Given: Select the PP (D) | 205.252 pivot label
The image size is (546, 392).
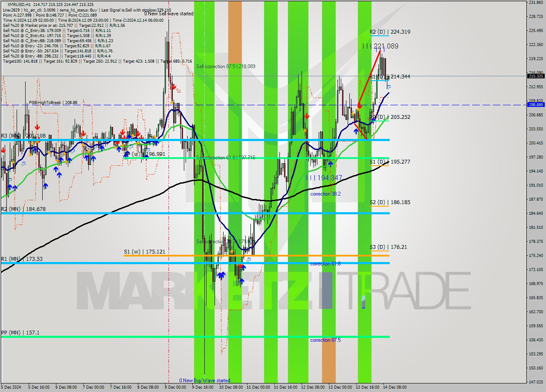Looking at the screenshot, I should click(390, 117).
